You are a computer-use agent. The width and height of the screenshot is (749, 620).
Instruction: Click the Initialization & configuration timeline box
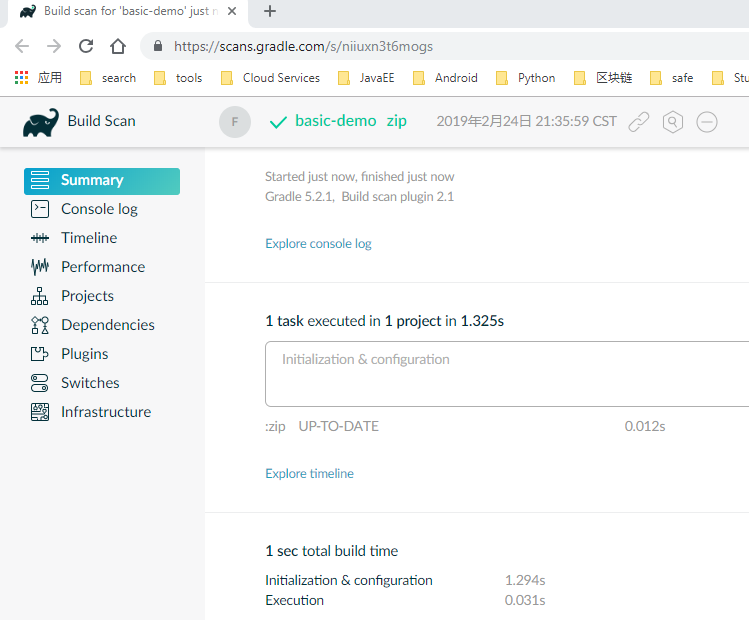(507, 374)
